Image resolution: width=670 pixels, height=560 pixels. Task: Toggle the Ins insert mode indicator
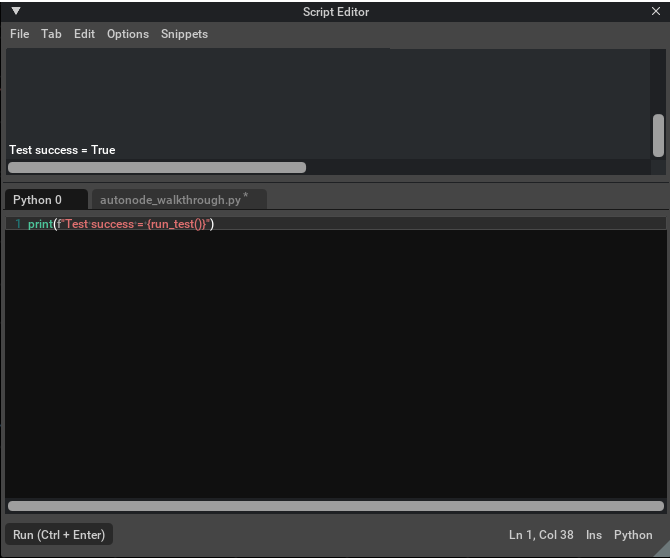[x=594, y=535]
